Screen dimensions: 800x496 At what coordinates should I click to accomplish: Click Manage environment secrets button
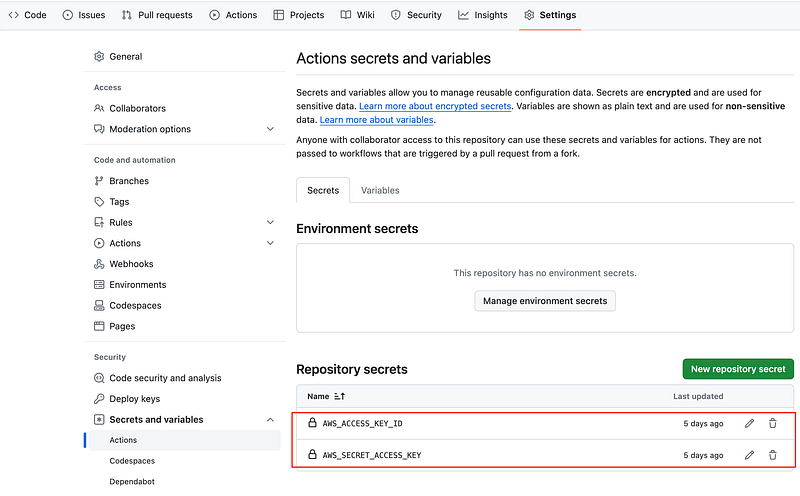pyautogui.click(x=545, y=301)
